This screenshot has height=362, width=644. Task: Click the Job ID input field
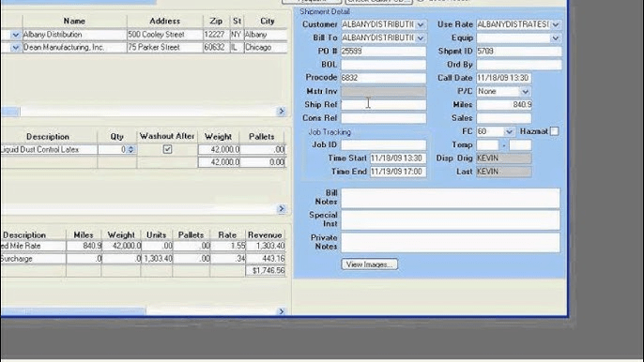(x=383, y=144)
